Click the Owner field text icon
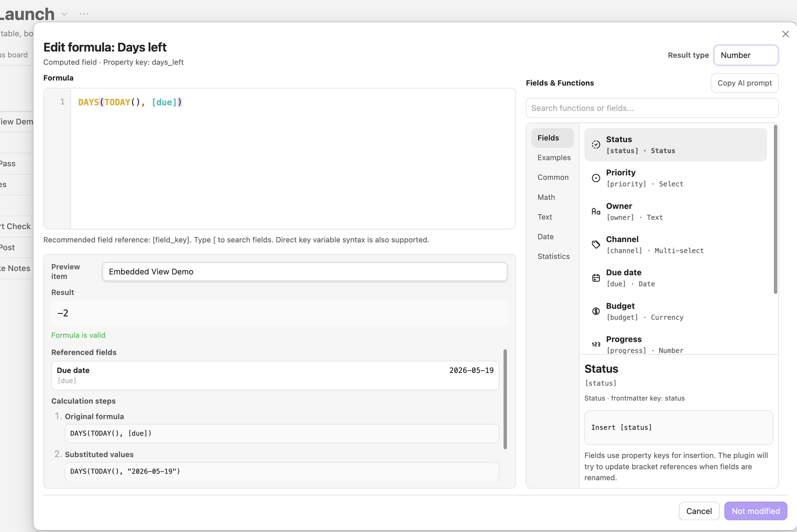Image resolution: width=797 pixels, height=532 pixels. pos(596,211)
